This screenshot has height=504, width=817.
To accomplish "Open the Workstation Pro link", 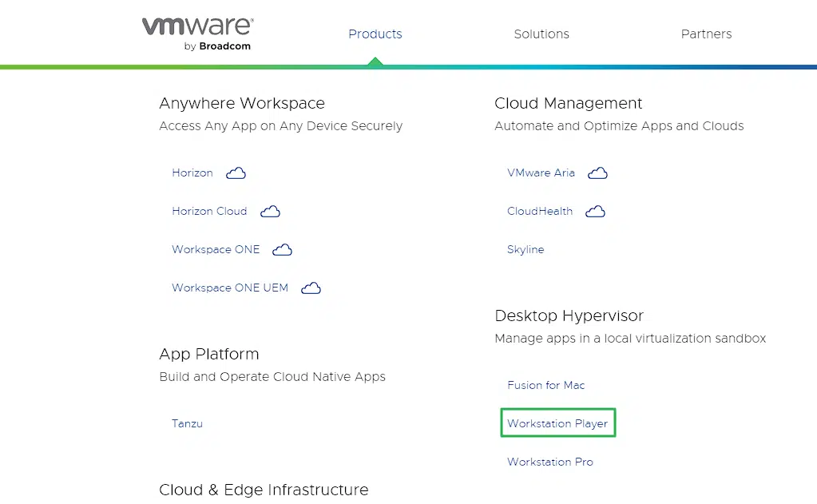I will point(549,462).
